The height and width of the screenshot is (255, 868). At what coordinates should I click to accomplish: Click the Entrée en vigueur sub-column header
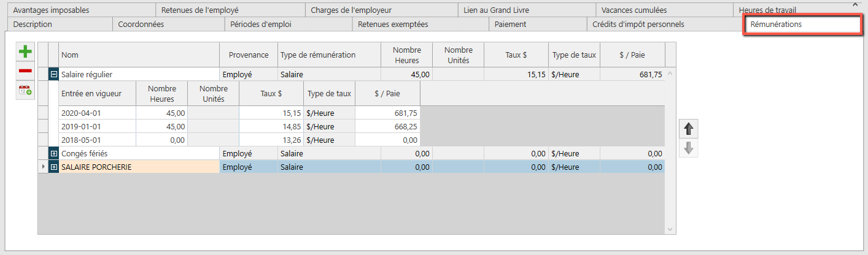pos(97,94)
